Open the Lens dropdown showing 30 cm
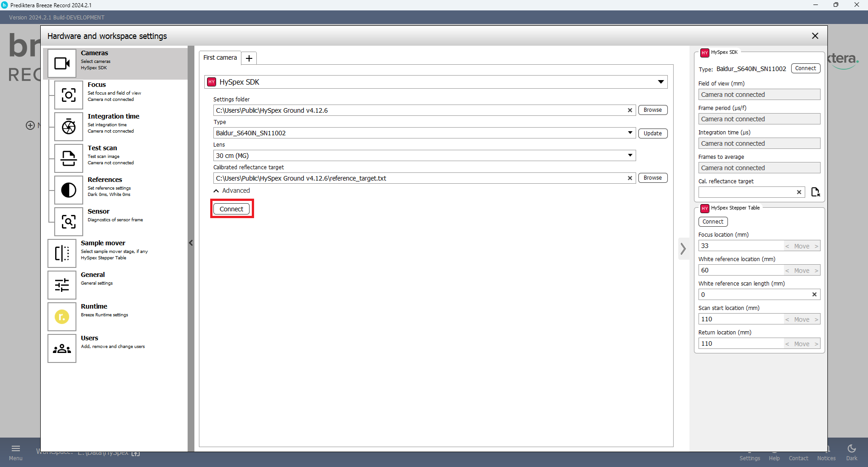Image resolution: width=868 pixels, height=467 pixels. (x=630, y=156)
